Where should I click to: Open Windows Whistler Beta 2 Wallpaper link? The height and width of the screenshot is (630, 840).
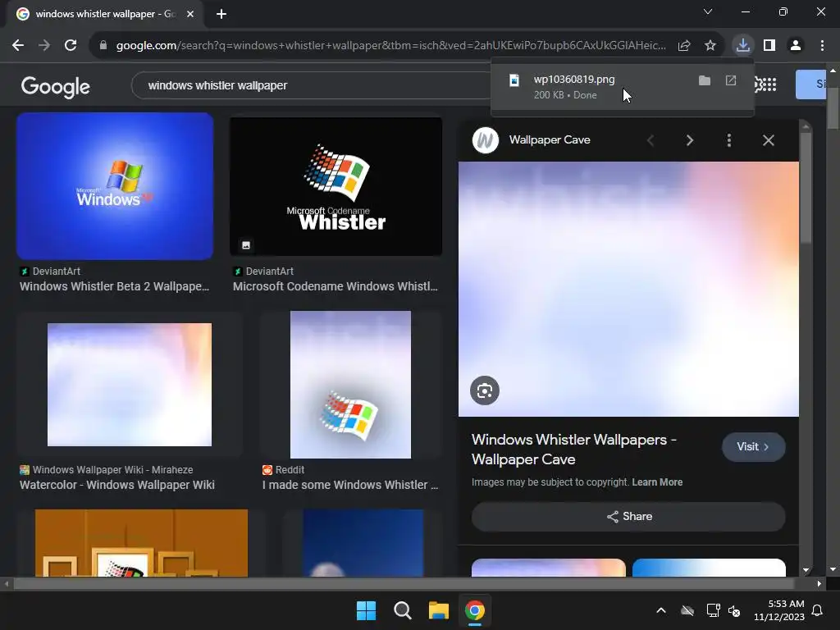pyautogui.click(x=115, y=286)
